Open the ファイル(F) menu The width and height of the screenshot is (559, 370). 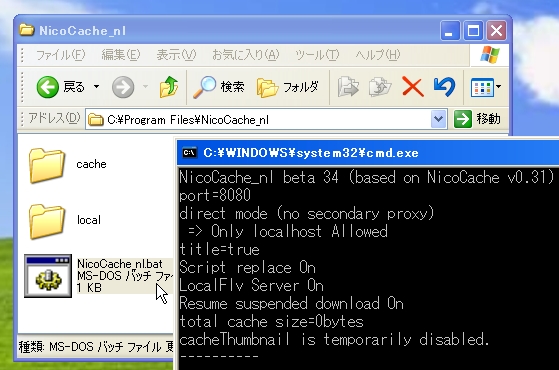pyautogui.click(x=61, y=55)
